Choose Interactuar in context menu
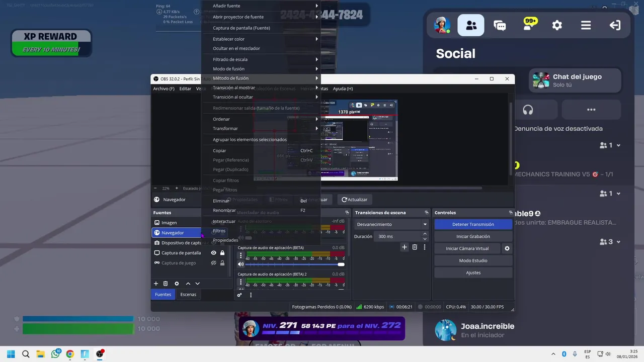 [261, 222]
